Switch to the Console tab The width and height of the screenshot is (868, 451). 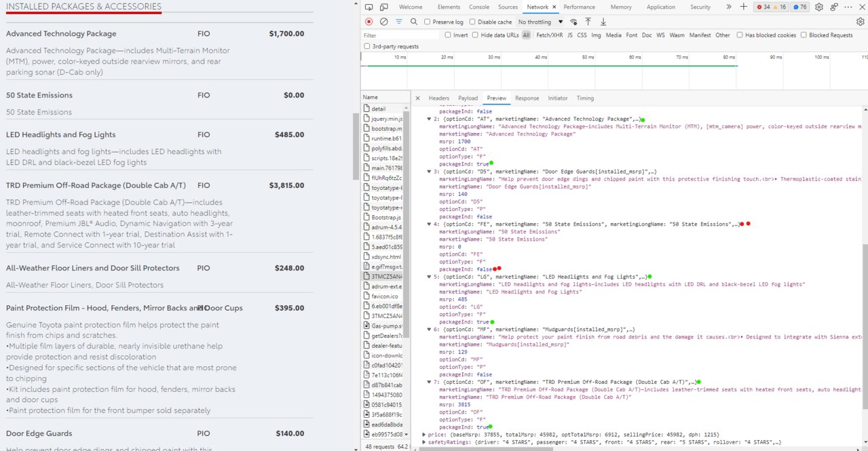pos(479,7)
